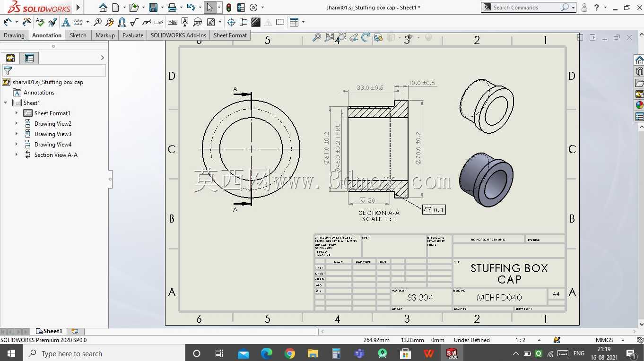Expand the SOLIDWORKS menu arrow
This screenshot has width=644, height=361.
[x=78, y=8]
